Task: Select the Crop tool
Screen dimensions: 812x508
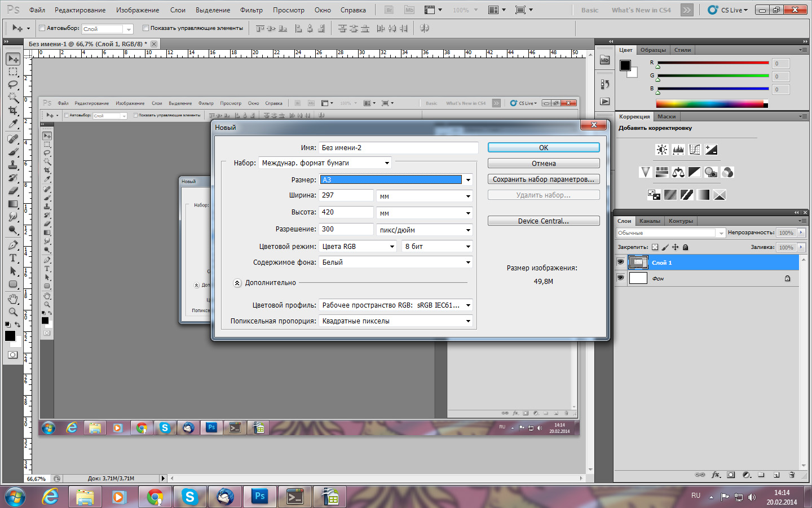Action: (x=13, y=111)
